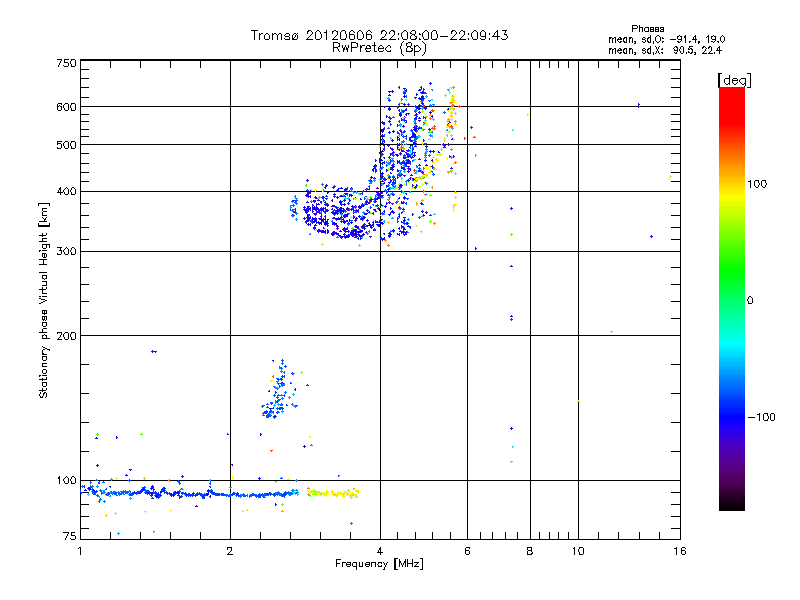Click the colorbar tick label '-100'
This screenshot has height=600, width=800.
761,417
